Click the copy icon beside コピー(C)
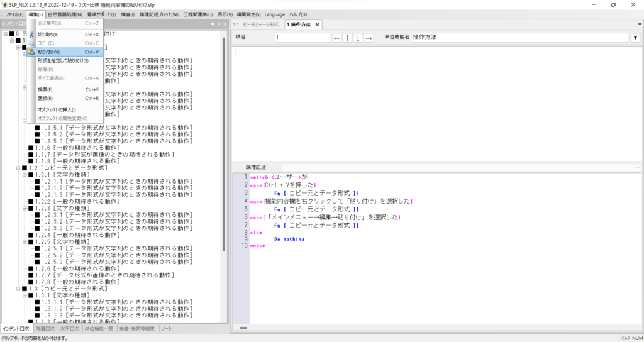This screenshot has height=342, width=644. 31,43
